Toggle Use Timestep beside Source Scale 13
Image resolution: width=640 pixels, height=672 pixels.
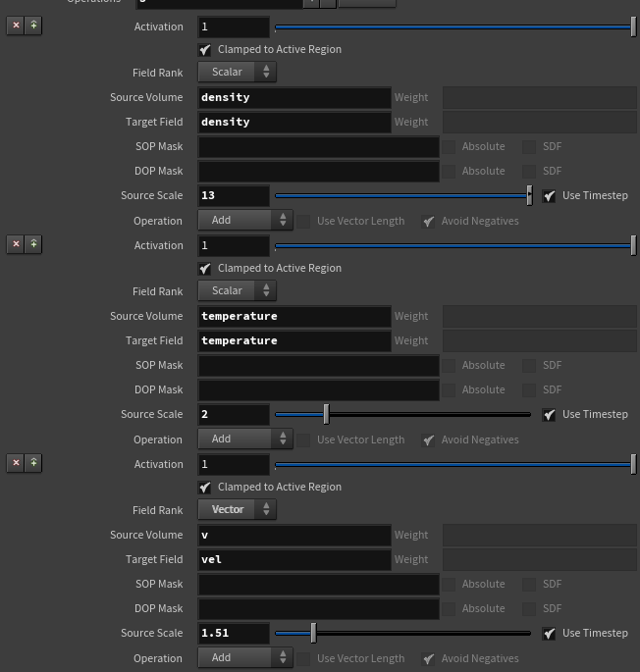point(549,196)
